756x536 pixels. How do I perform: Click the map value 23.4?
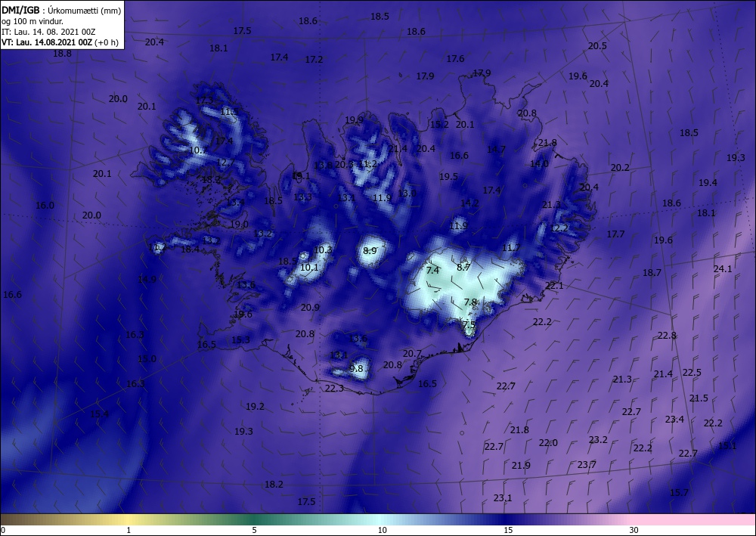coord(674,420)
